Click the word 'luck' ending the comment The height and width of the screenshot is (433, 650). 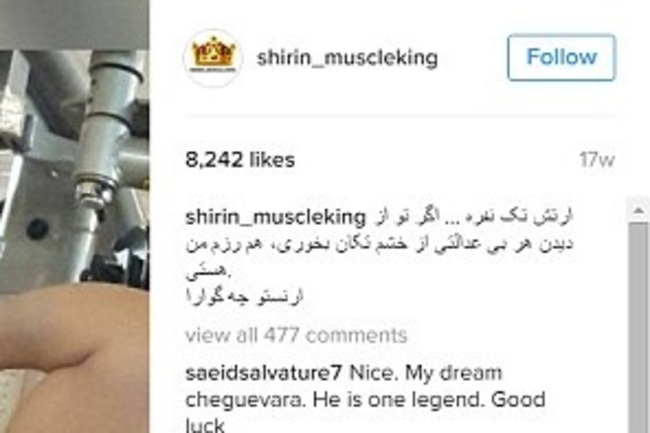(x=205, y=426)
